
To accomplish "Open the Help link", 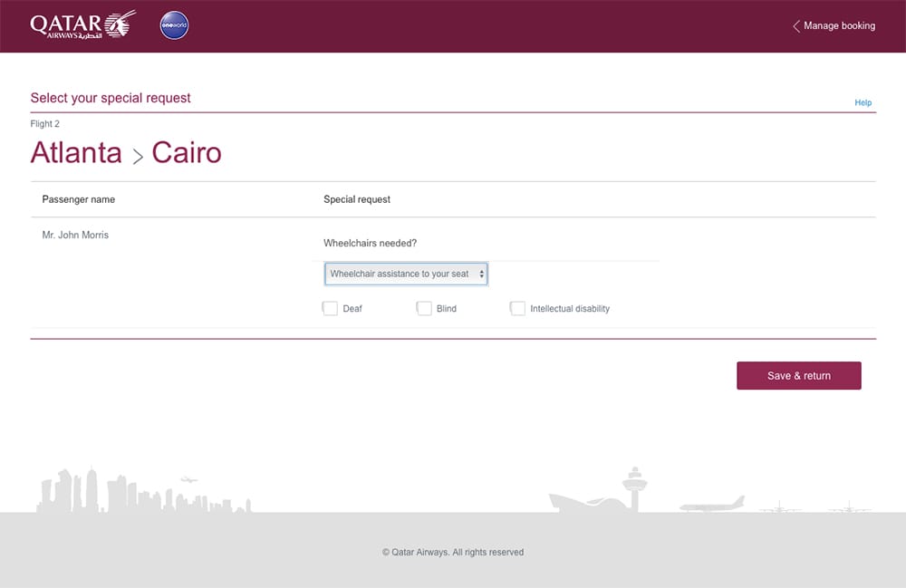I will click(863, 102).
